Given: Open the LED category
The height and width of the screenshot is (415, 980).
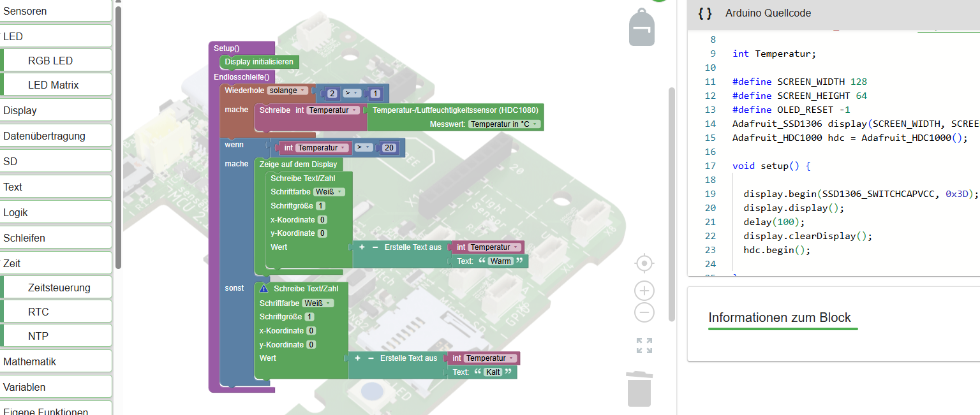Looking at the screenshot, I should point(56,37).
